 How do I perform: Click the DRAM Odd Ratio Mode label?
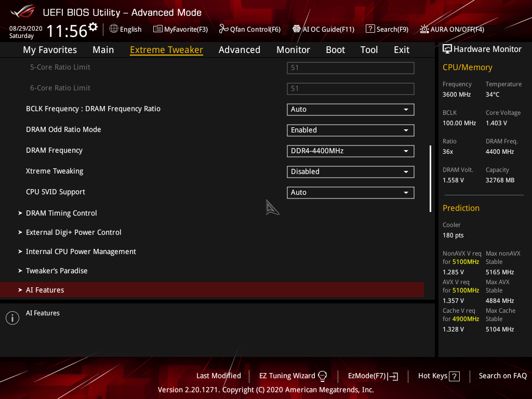(x=63, y=129)
